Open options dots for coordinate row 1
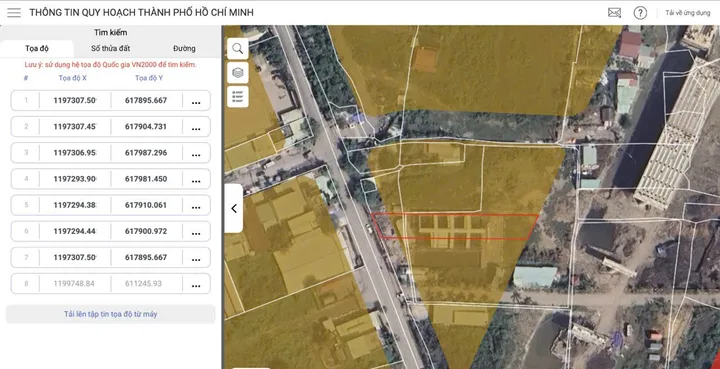 [196, 101]
